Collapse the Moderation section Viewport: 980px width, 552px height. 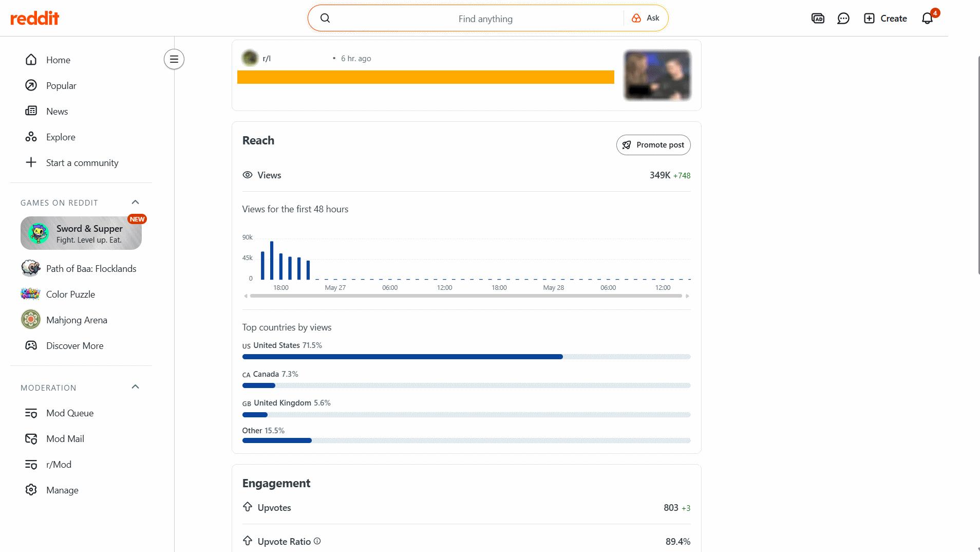(136, 387)
